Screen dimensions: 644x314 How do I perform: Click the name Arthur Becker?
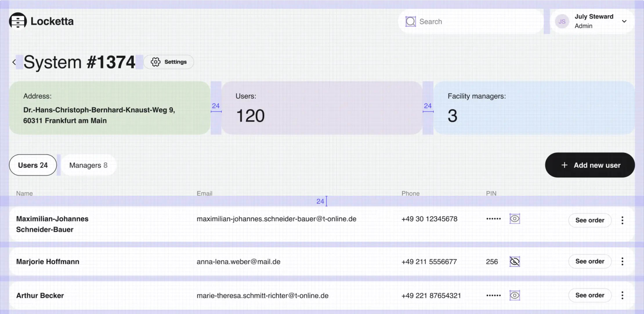click(x=40, y=295)
